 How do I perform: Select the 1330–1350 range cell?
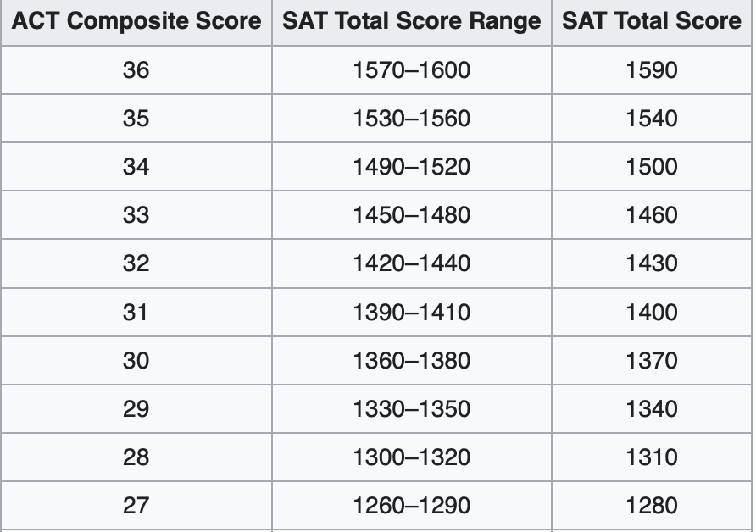coord(412,408)
